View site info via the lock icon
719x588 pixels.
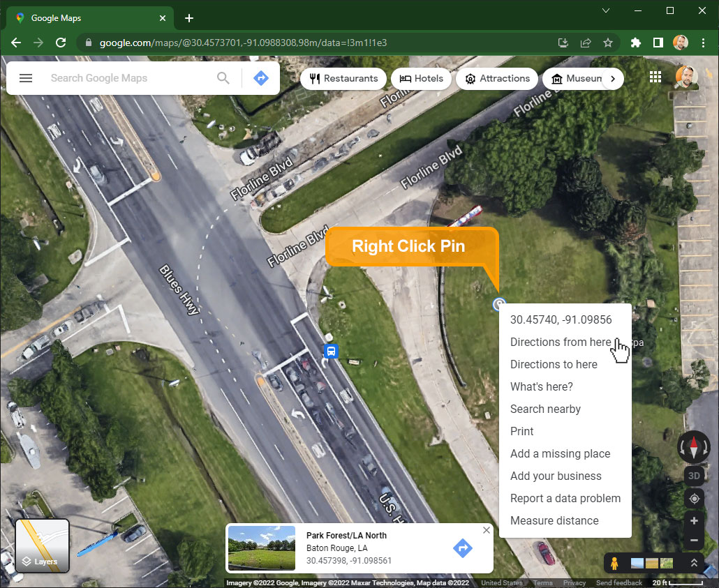pyautogui.click(x=89, y=43)
